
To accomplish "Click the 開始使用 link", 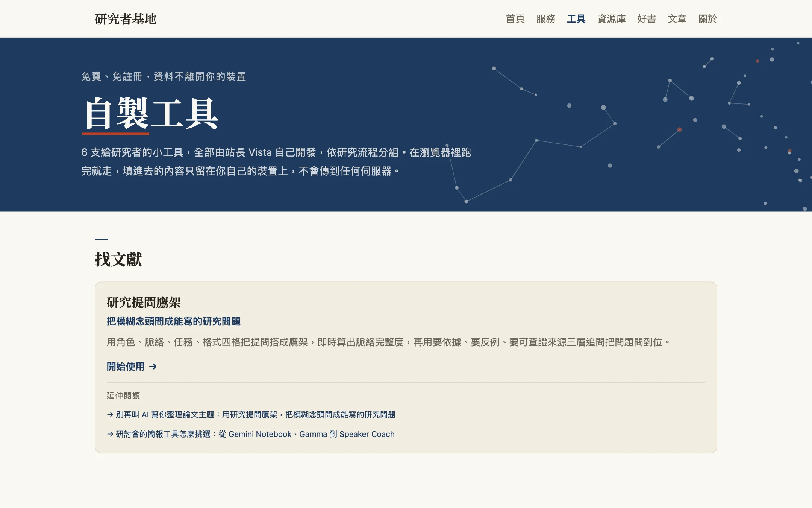I will [x=132, y=367].
